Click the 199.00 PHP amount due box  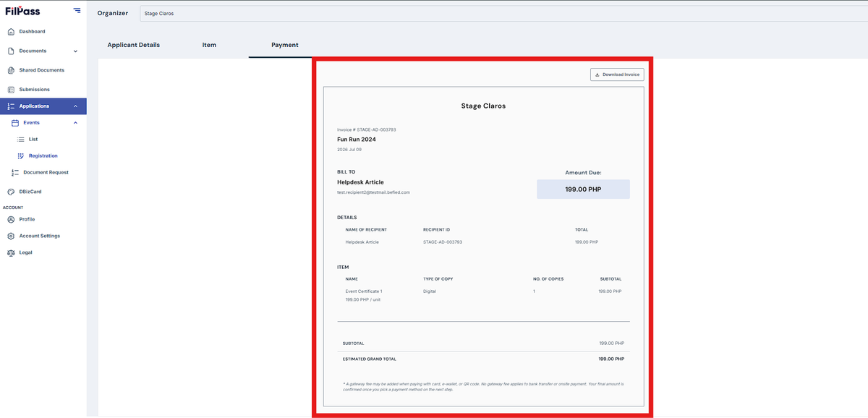click(x=583, y=189)
